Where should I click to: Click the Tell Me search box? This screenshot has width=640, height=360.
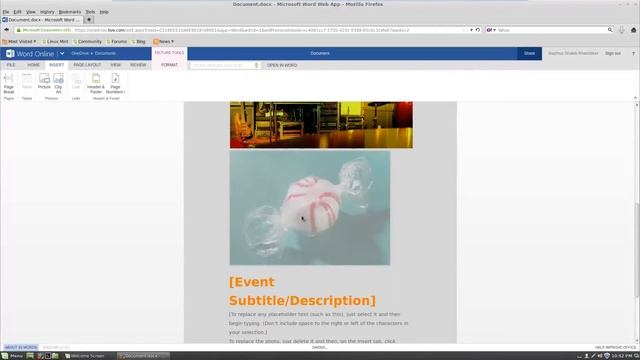click(222, 65)
